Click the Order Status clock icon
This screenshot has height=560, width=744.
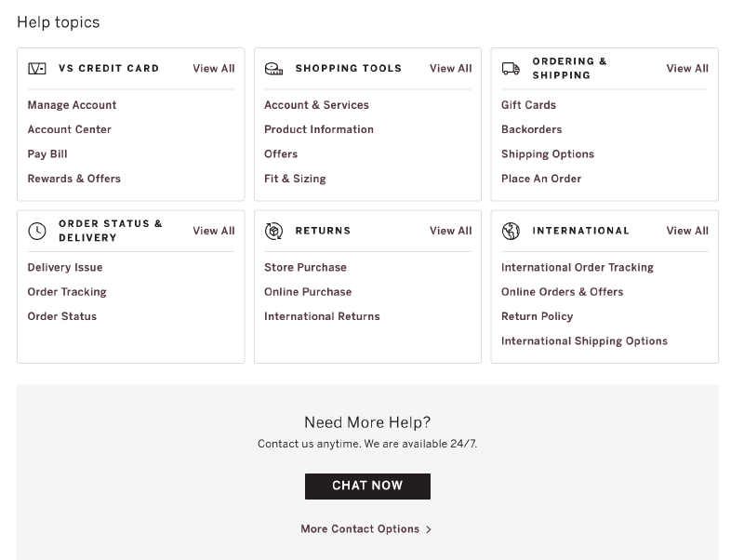pos(37,231)
